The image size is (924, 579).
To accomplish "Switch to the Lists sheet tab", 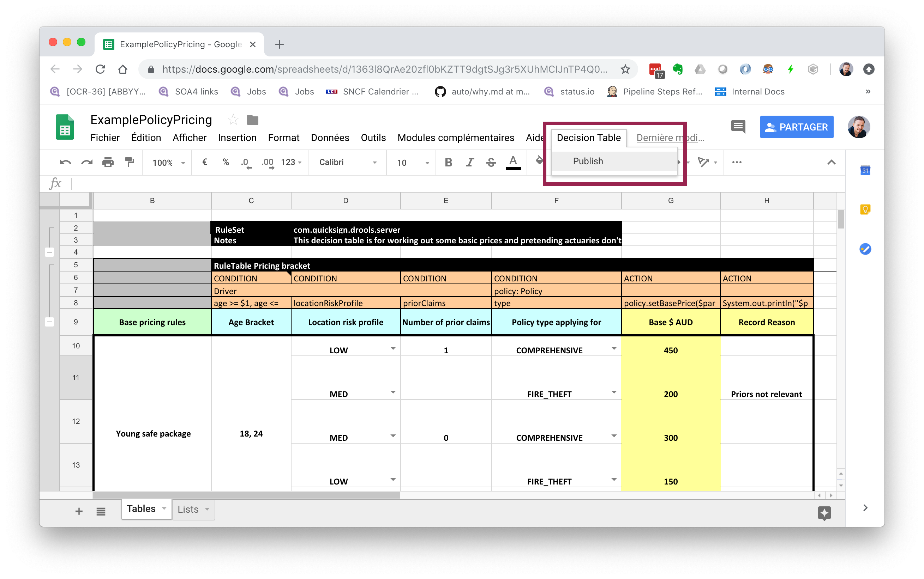I will 188,509.
